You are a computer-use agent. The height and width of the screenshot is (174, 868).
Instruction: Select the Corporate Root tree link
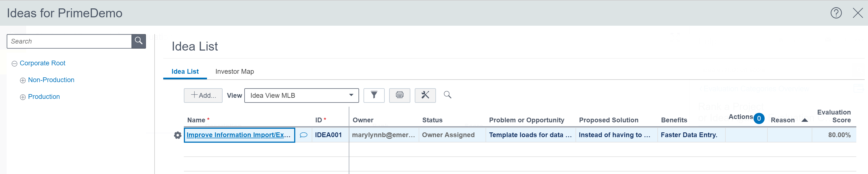(x=42, y=63)
